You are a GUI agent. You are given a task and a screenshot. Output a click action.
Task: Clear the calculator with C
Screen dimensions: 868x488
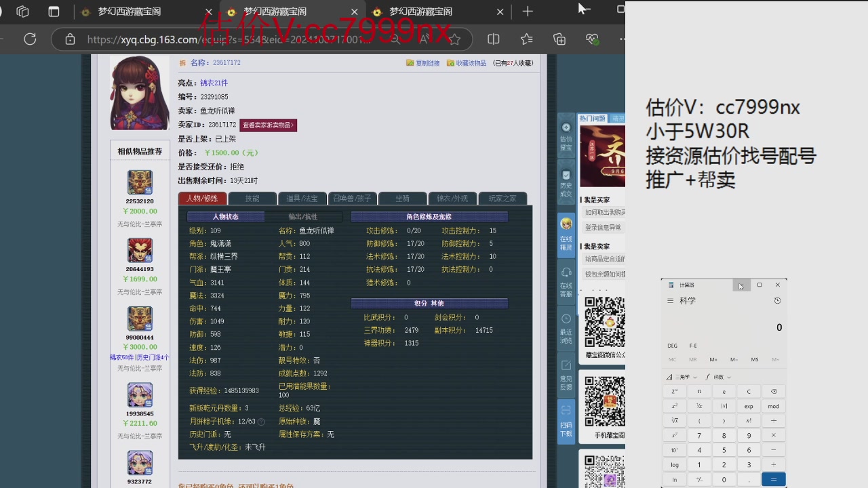(749, 391)
